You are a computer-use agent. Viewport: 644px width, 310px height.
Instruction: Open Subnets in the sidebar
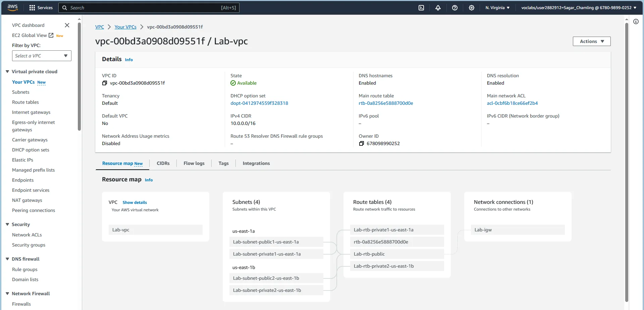(x=21, y=92)
